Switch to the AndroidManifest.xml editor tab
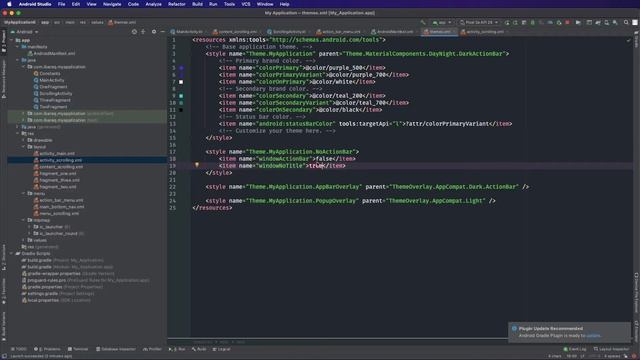 (x=393, y=32)
